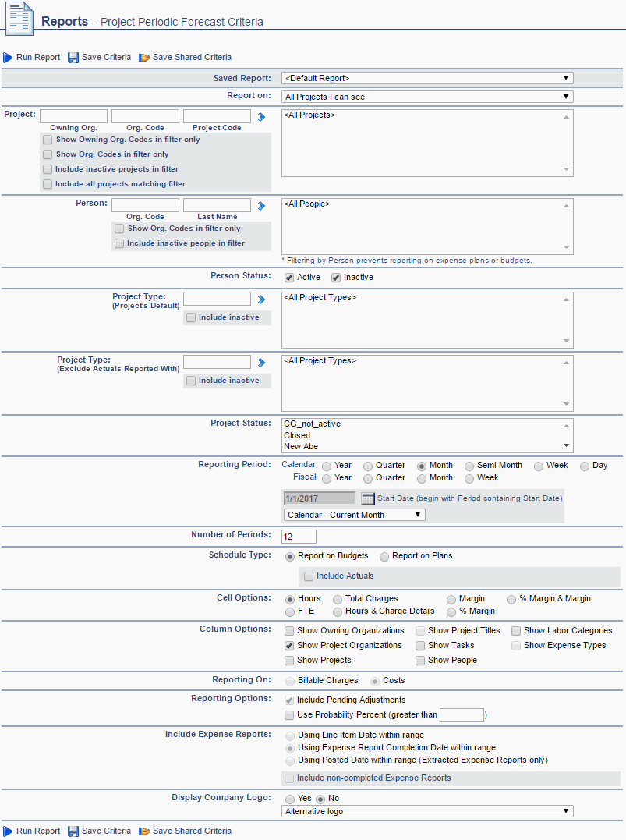Select the Total Charges cell option
Screen dimensions: 626x840
pos(338,600)
